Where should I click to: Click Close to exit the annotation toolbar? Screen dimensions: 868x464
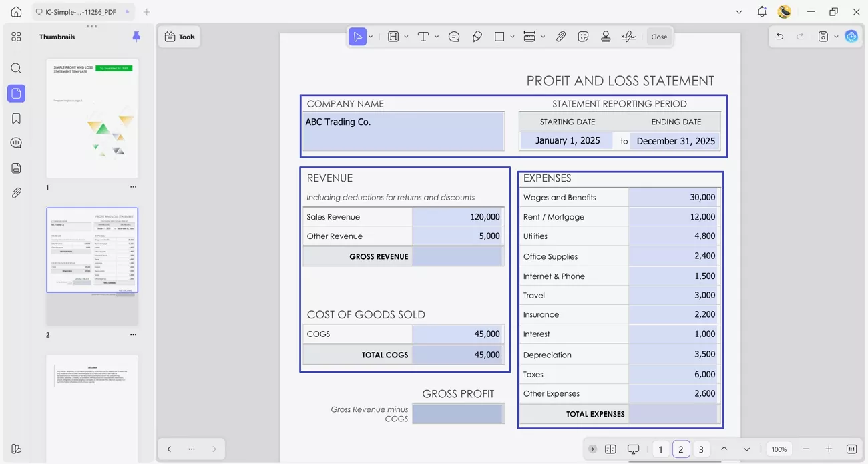pyautogui.click(x=659, y=37)
